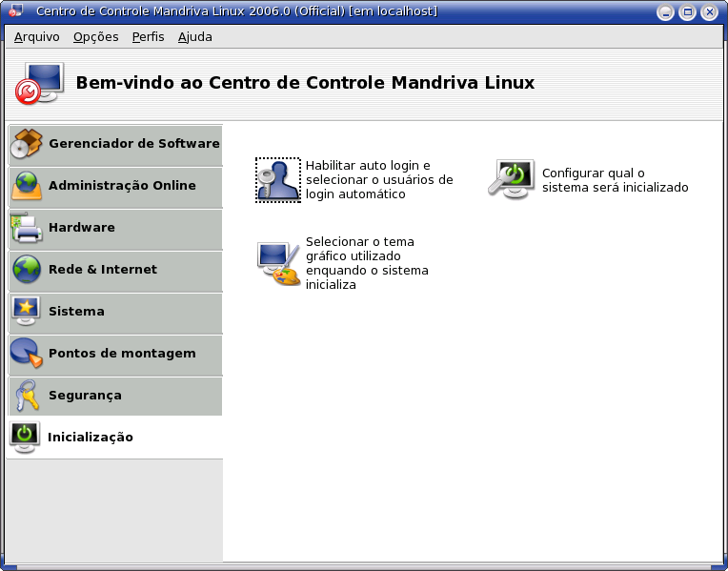Select the Hardware section label
Screen dimensions: 728x571
click(82, 228)
